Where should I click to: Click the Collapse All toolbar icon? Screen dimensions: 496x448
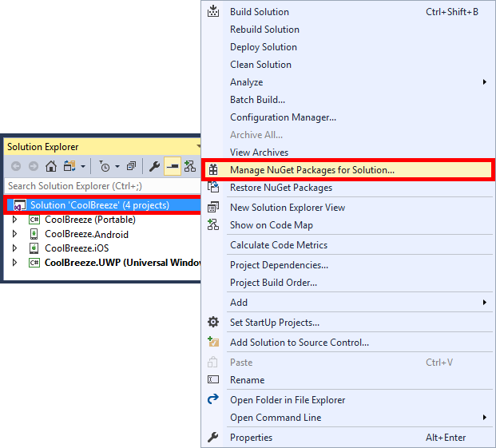131,166
